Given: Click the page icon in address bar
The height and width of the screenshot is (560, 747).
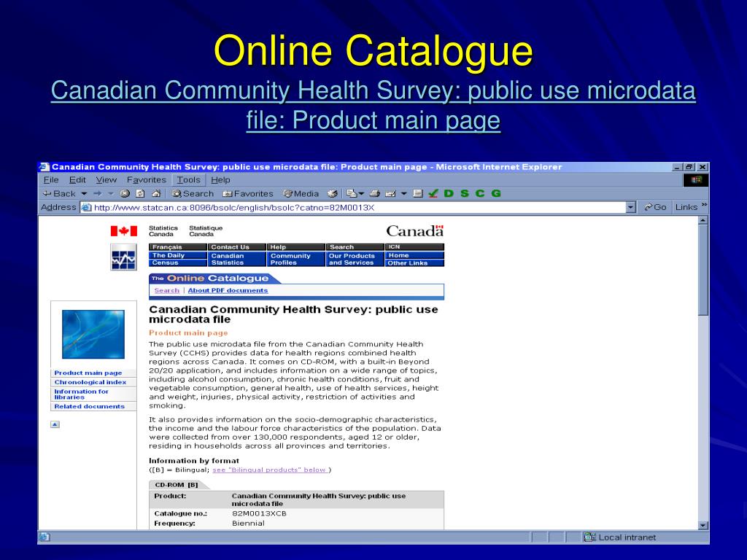Looking at the screenshot, I should (x=86, y=207).
